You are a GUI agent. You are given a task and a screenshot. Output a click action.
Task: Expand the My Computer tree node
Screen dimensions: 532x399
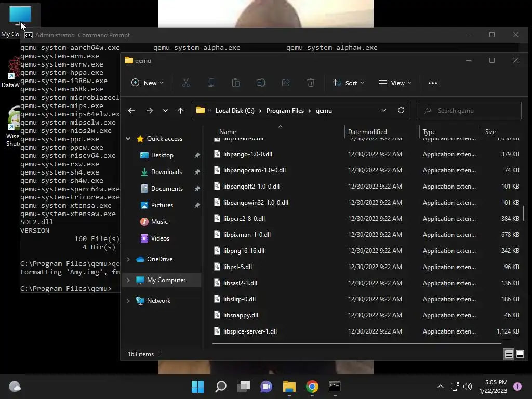pyautogui.click(x=128, y=280)
